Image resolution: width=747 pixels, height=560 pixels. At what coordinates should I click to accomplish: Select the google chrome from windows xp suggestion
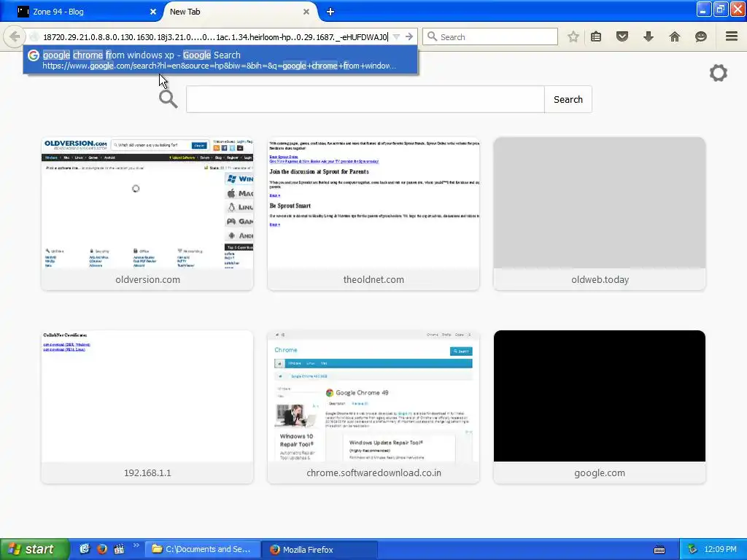[x=220, y=60]
